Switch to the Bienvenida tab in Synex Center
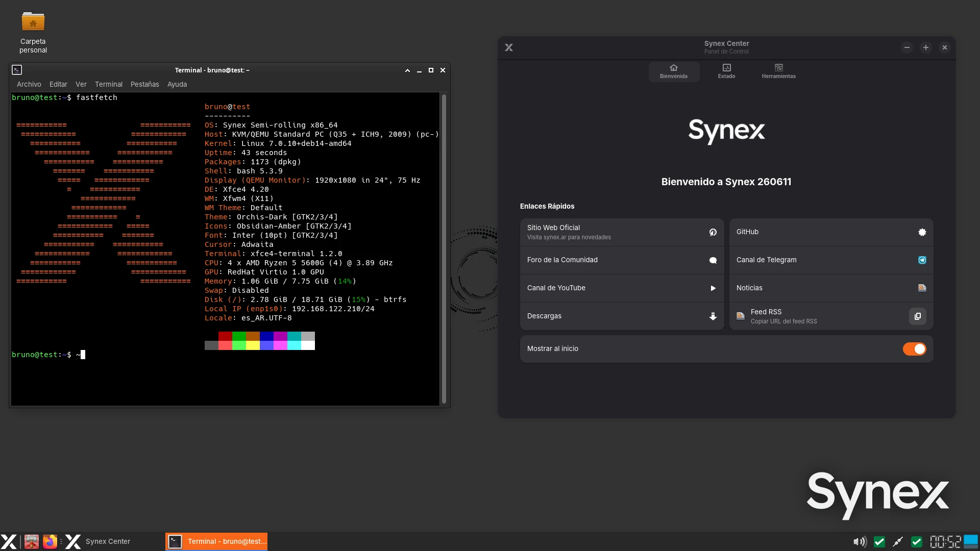The height and width of the screenshot is (551, 980). click(674, 71)
